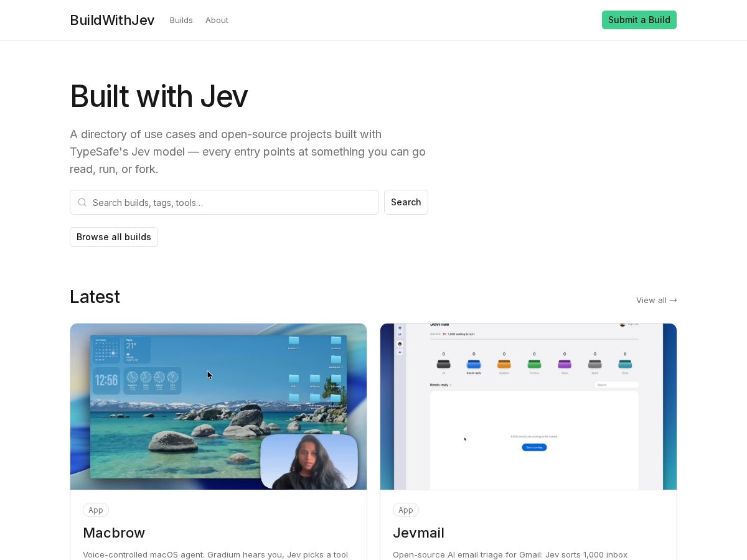Open the Macbrow preview thumbnail
Screen dimensions: 747x560
[218, 406]
